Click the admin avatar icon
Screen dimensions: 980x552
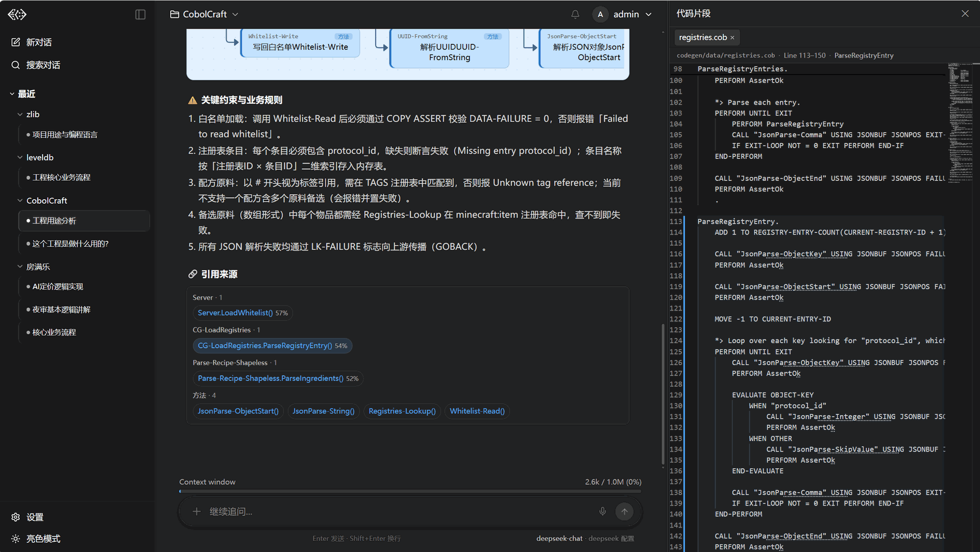tap(600, 14)
